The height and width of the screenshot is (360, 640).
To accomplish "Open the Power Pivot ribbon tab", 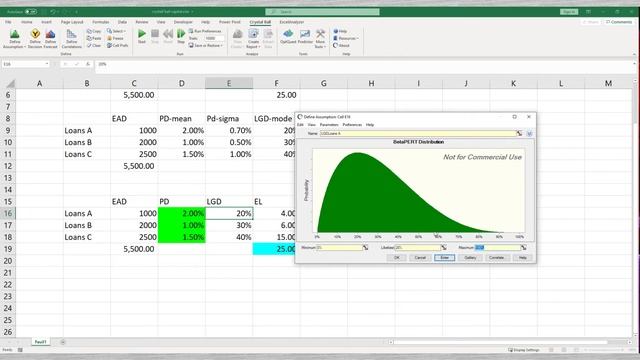I will tap(229, 22).
